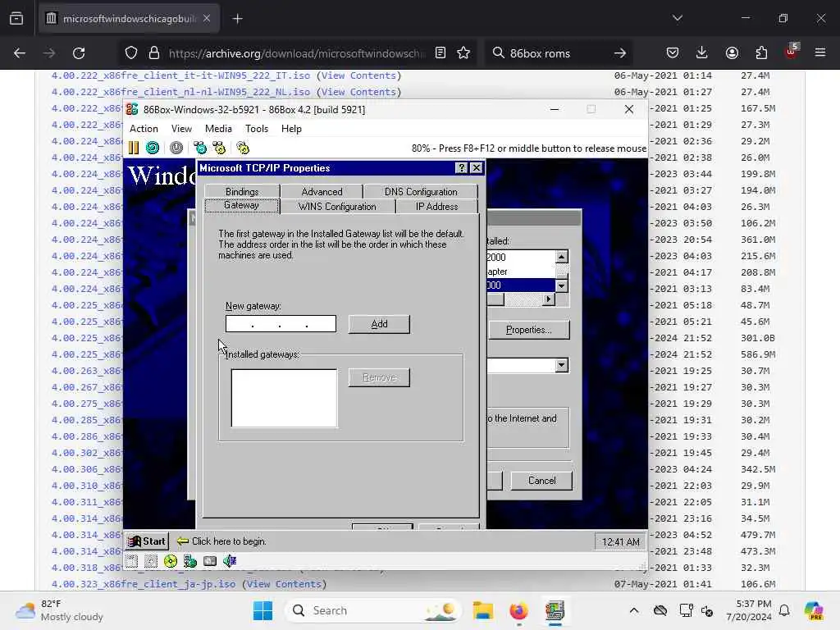This screenshot has height=630, width=840.
Task: Open File Explorer from taskbar
Action: [482, 610]
